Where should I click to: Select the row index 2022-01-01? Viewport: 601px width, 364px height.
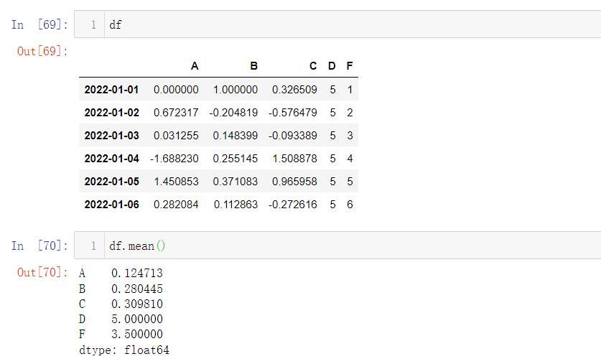[x=111, y=89]
